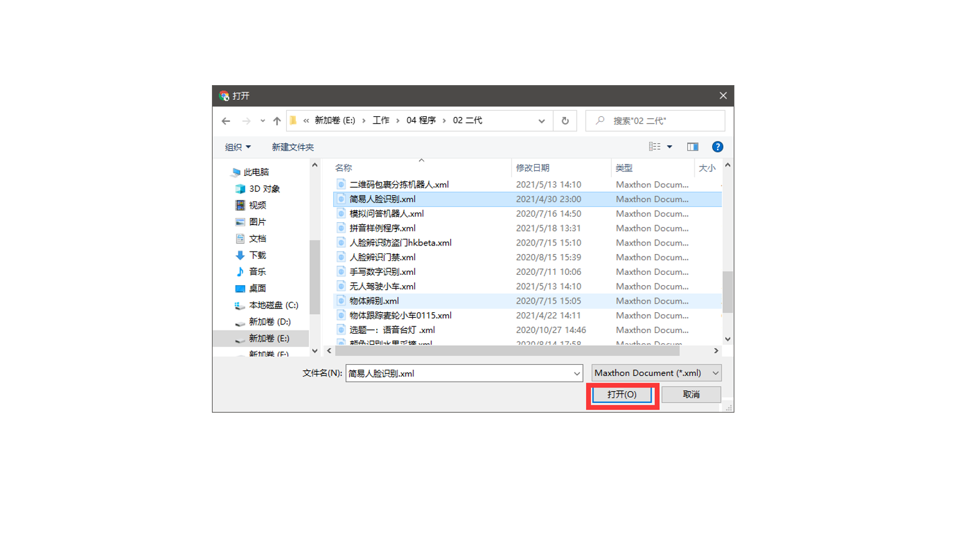Click the up one level arrow
980x551 pixels.
point(277,121)
